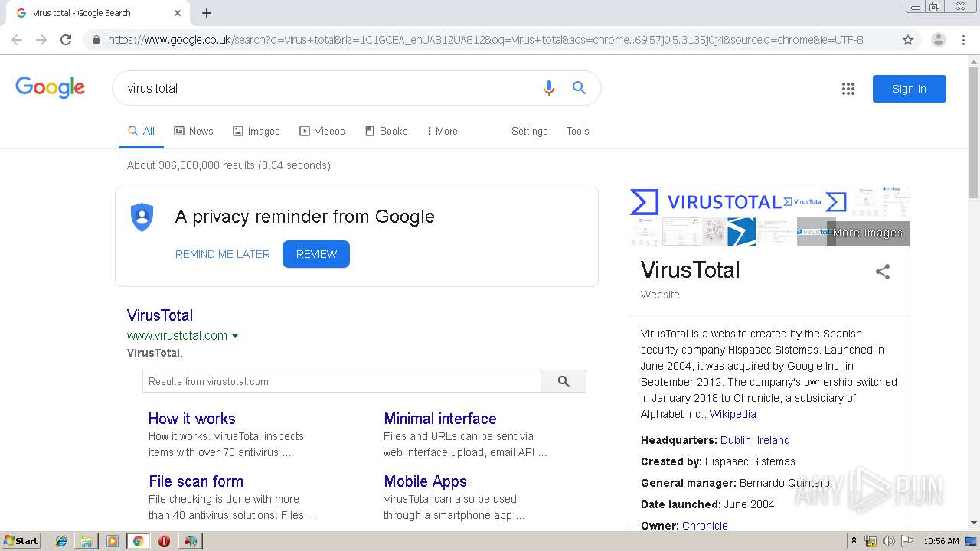Viewport: 980px width, 551px height.
Task: Open the 'How it works' sitelink
Action: click(192, 419)
